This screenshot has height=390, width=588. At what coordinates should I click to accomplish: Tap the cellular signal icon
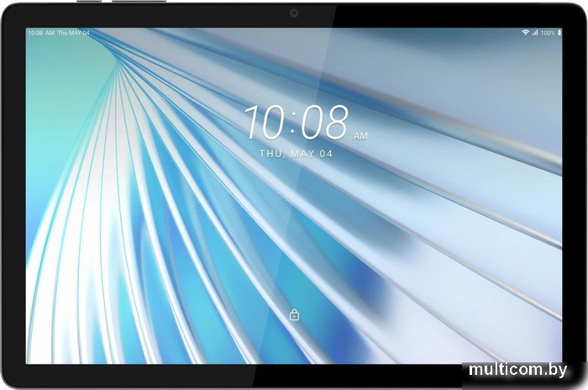click(535, 33)
